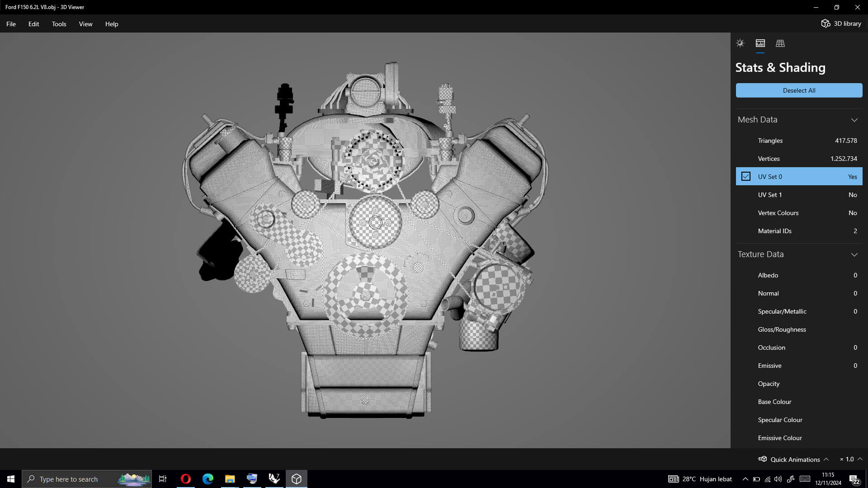Open Opera browser from the taskbar

(185, 479)
